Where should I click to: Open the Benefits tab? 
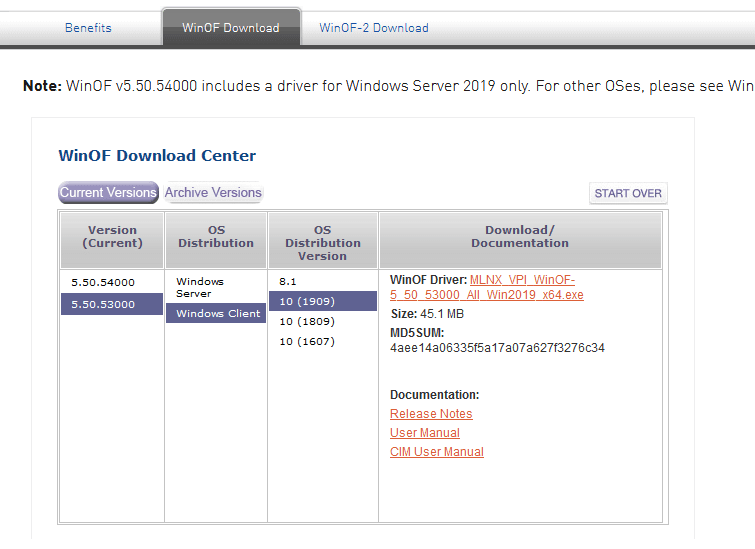(88, 28)
